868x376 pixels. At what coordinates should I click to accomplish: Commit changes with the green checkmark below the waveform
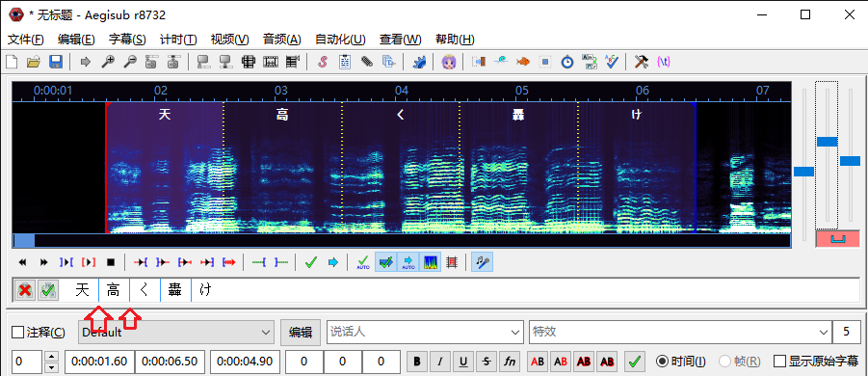[x=310, y=262]
